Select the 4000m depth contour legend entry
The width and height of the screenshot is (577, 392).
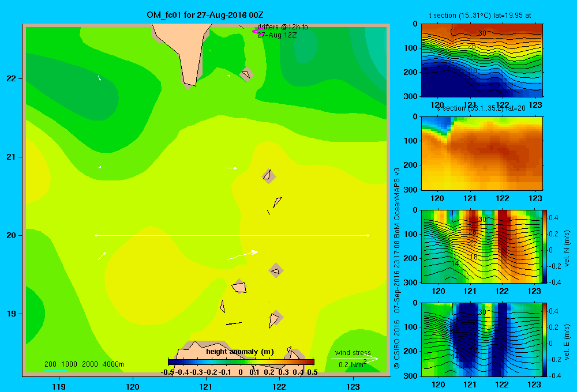113,364
